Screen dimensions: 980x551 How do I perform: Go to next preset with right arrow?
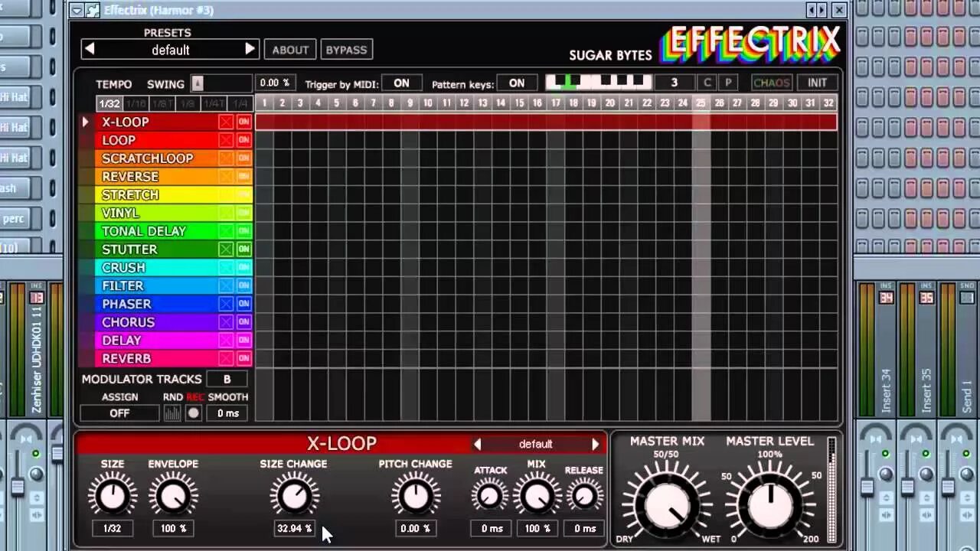click(250, 49)
